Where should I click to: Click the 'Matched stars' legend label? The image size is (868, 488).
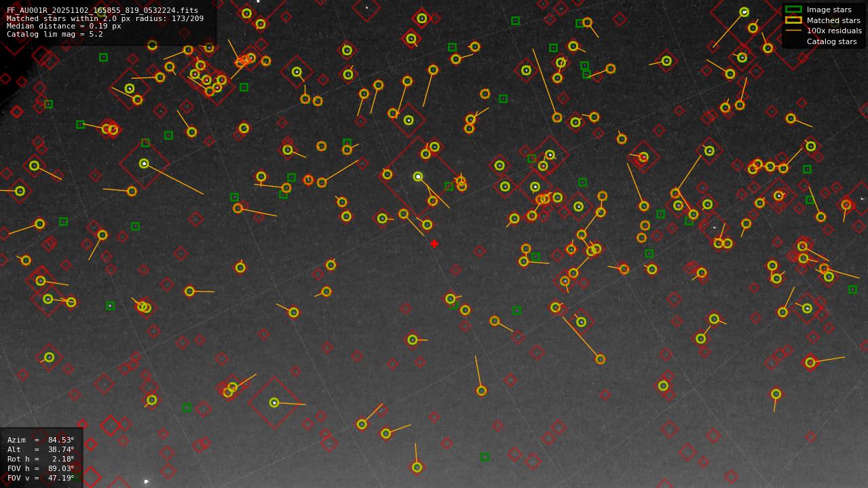pyautogui.click(x=833, y=20)
